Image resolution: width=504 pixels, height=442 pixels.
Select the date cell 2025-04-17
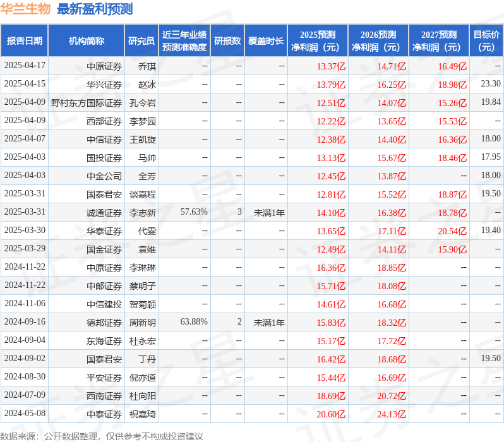pyautogui.click(x=25, y=66)
